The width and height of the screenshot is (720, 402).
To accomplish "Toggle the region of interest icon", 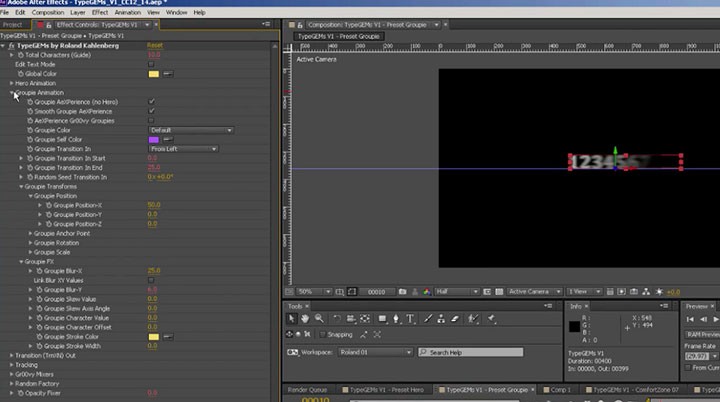I will point(487,292).
